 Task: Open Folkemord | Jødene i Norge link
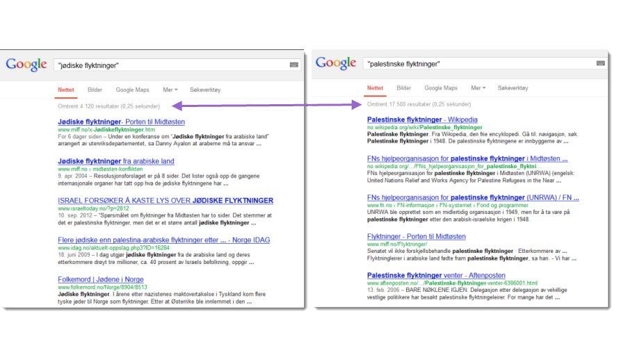[101, 280]
